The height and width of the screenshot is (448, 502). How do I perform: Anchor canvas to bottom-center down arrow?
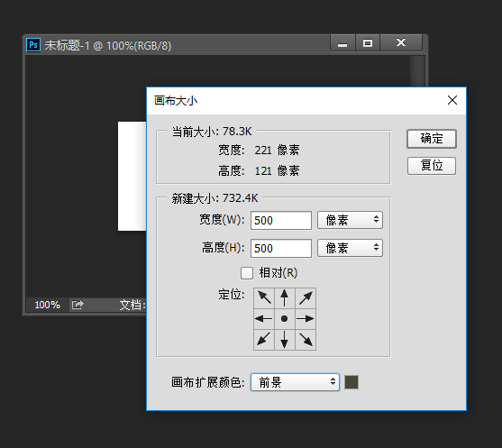pyautogui.click(x=284, y=340)
